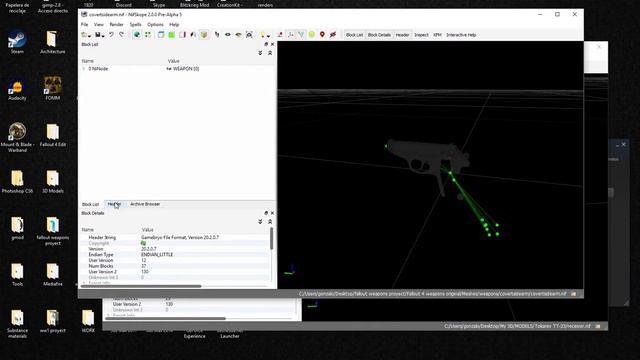This screenshot has height=360, width=640.
Task: Switch to the Archive Browser tab
Action: click(145, 204)
